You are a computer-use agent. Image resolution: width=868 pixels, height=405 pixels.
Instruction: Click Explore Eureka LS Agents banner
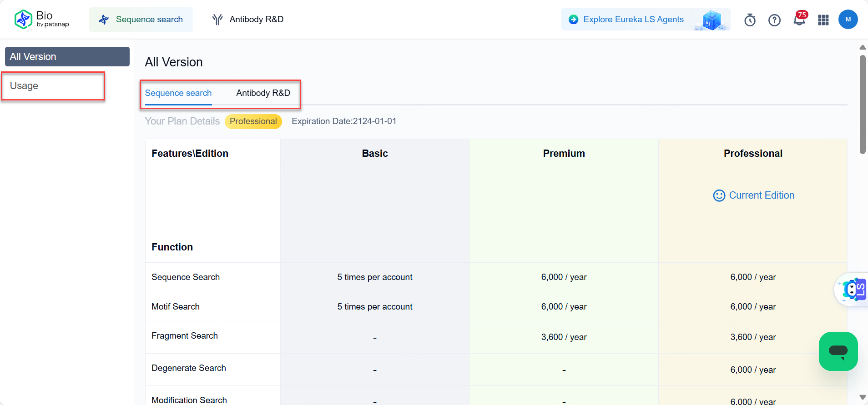tap(633, 20)
